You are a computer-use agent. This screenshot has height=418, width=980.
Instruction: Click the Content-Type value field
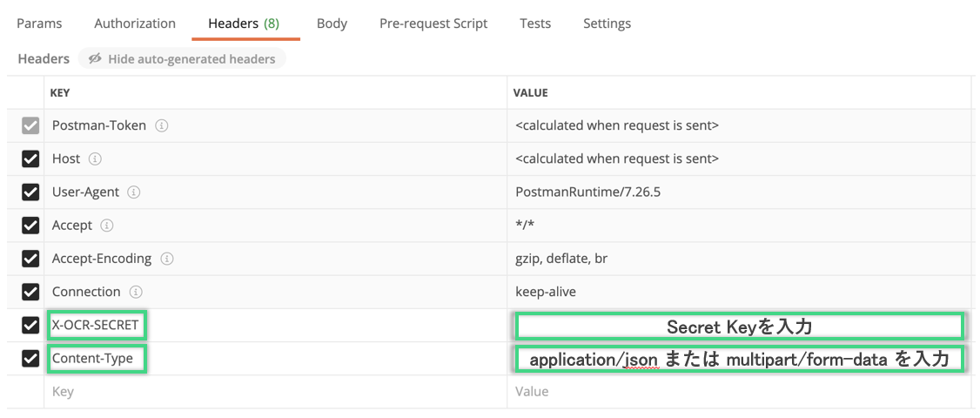(x=739, y=359)
